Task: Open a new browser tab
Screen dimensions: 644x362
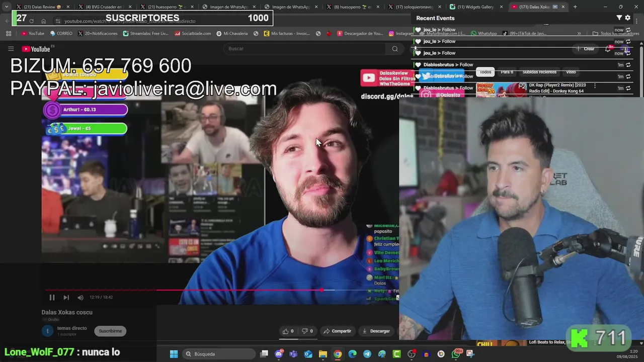Action: [x=575, y=7]
